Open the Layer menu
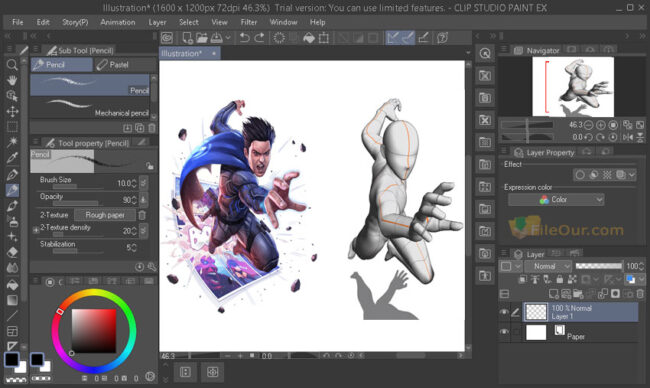 pyautogui.click(x=157, y=22)
